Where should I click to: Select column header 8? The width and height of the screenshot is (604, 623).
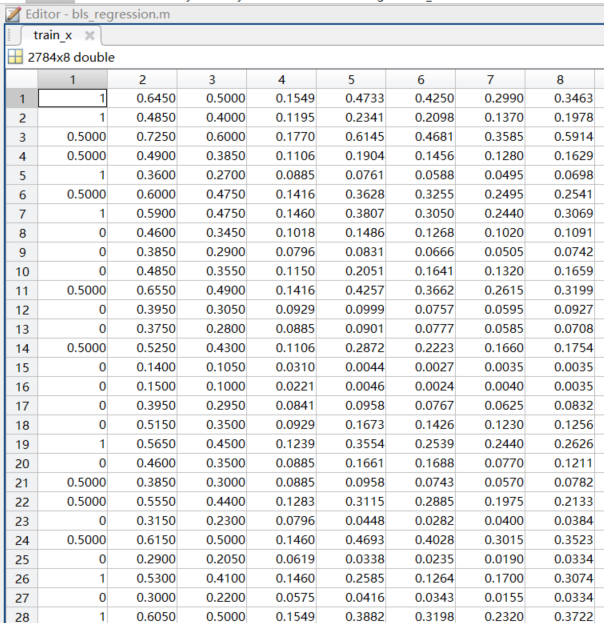tap(560, 79)
